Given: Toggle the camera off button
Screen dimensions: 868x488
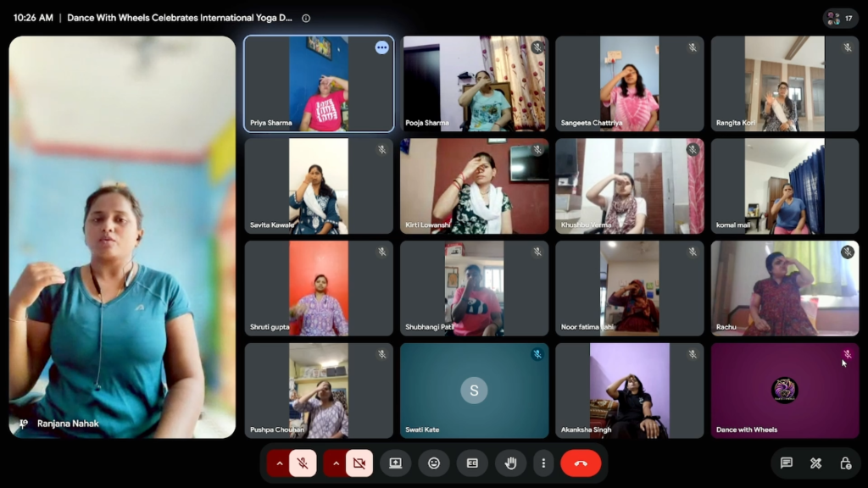Looking at the screenshot, I should click(x=359, y=463).
